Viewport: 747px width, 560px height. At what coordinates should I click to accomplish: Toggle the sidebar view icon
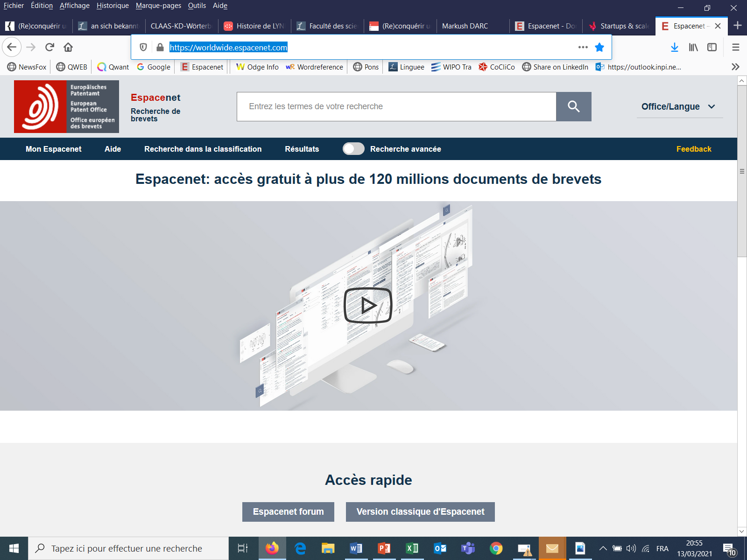[712, 47]
